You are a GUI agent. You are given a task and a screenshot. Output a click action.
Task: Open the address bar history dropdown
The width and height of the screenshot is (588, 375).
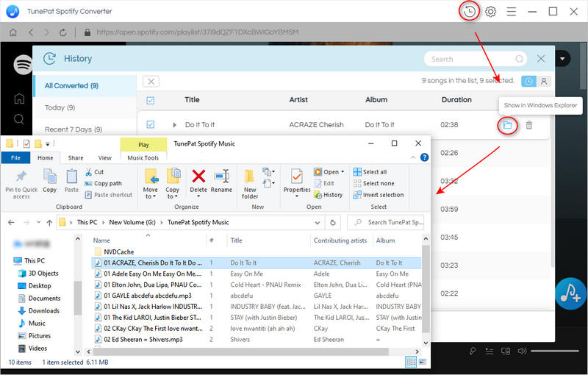coord(318,223)
